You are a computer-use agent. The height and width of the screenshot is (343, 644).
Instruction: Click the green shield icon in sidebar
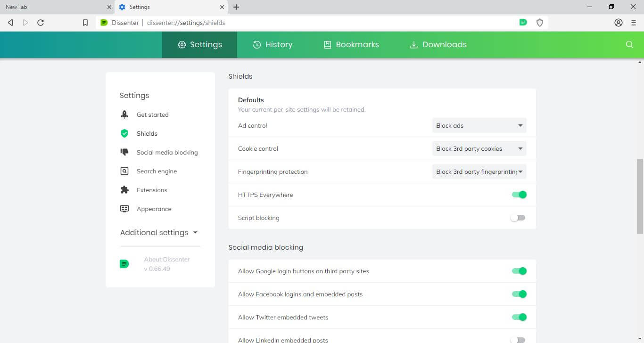coord(124,133)
